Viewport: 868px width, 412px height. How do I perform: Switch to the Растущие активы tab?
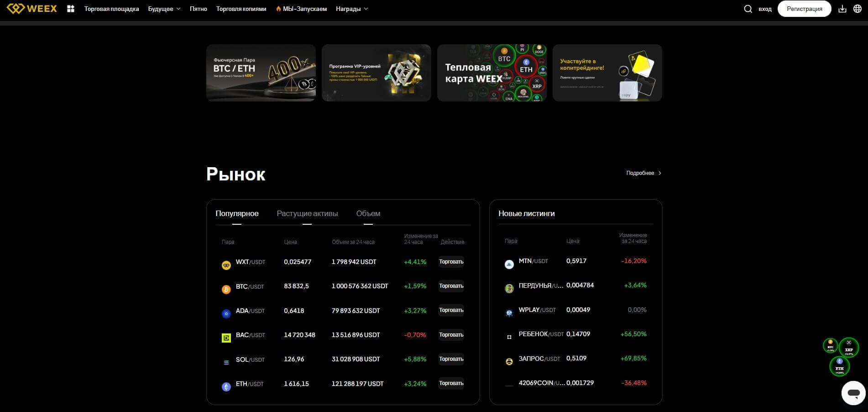(x=307, y=214)
